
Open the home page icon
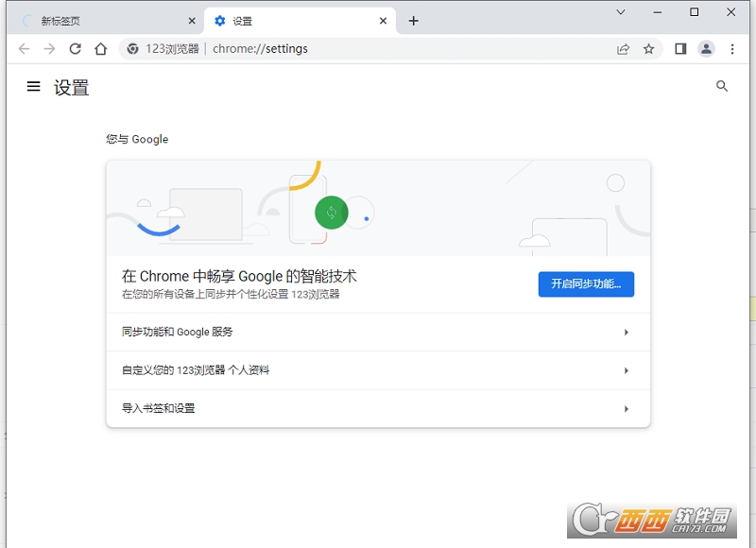[101, 49]
